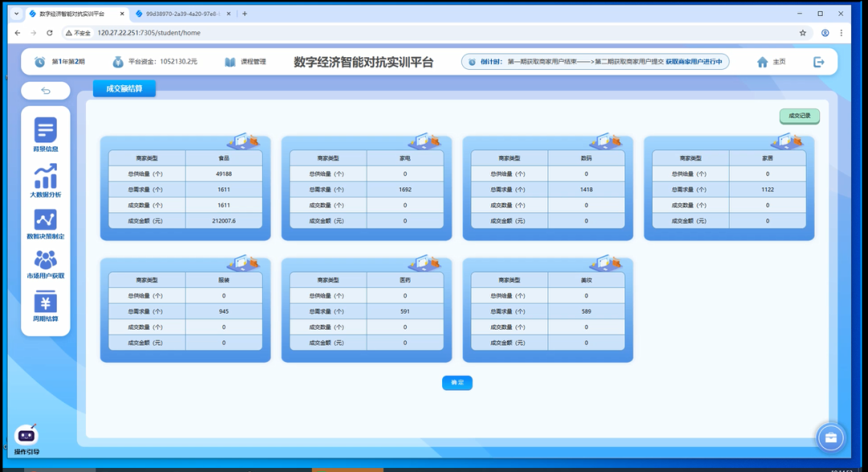Viewport: 868px width, 472px height.
Task: Click the back arrow button
Action: coord(46,91)
